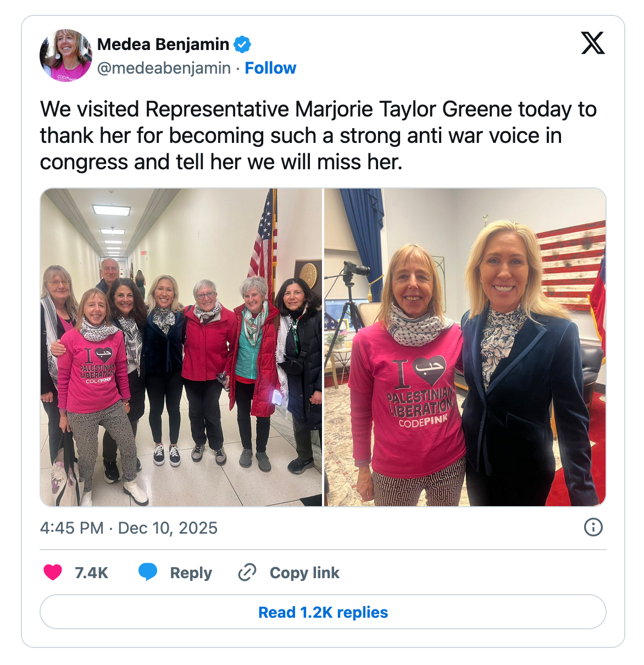Open the info circle icon

click(593, 528)
